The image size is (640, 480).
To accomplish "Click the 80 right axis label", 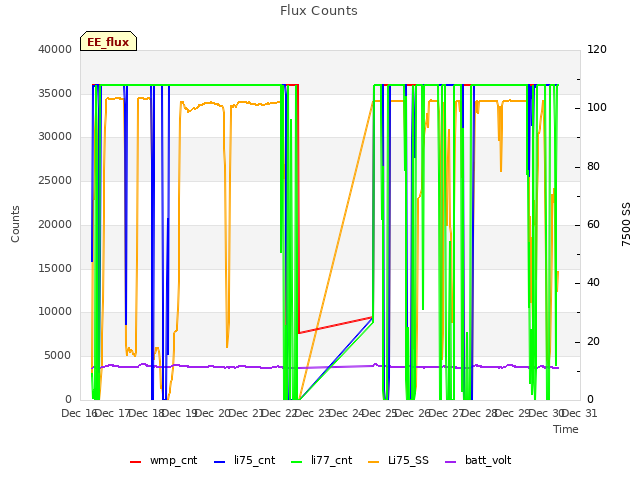I will pos(593,167).
